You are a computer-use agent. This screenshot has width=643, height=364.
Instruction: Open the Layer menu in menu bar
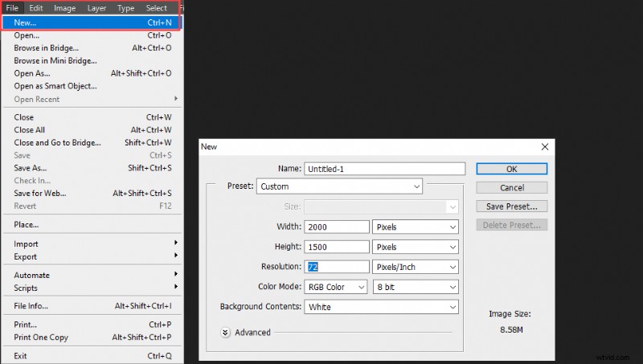click(x=96, y=8)
